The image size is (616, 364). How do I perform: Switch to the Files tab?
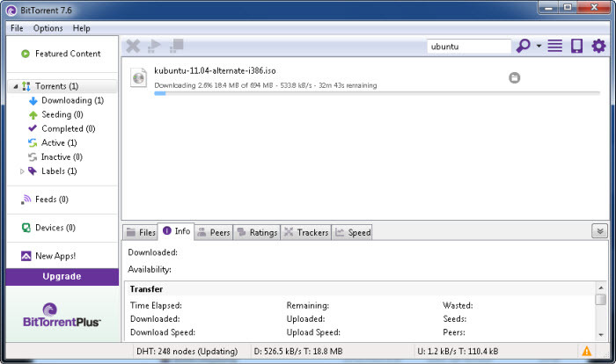point(141,233)
